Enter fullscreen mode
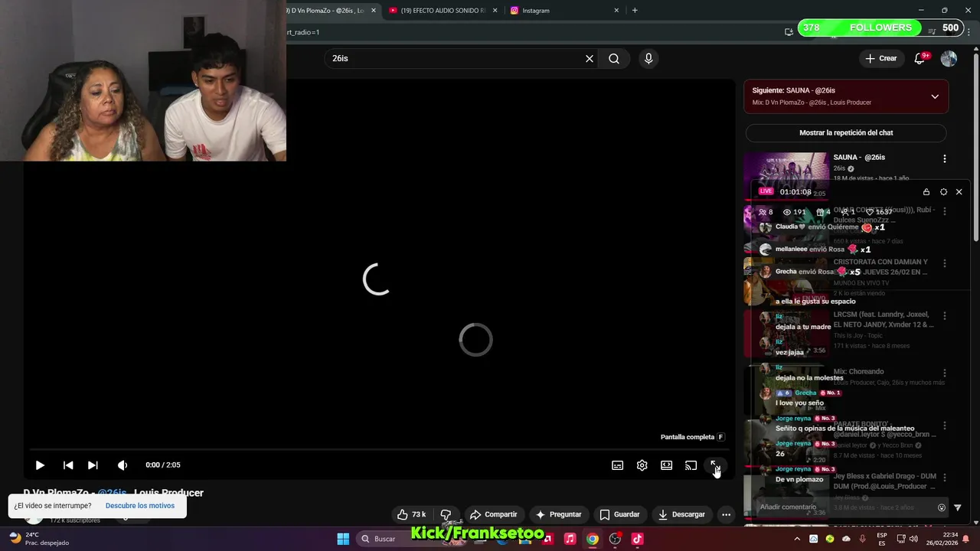This screenshot has width=980, height=551. [714, 465]
